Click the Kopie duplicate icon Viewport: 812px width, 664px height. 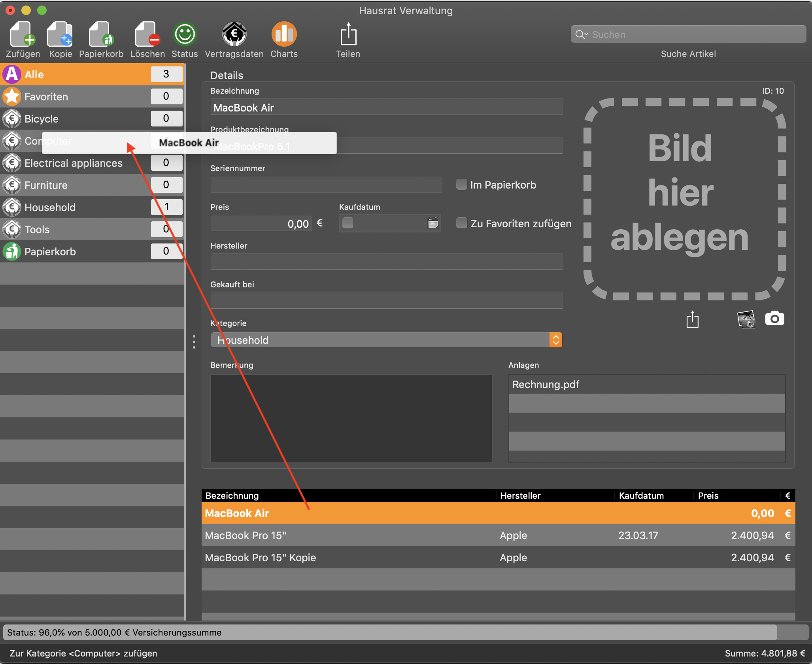click(60, 35)
